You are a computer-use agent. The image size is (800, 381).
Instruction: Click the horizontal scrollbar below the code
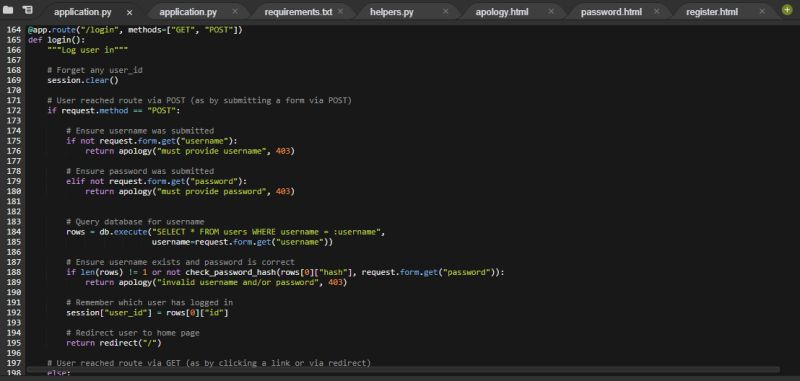coord(403,370)
